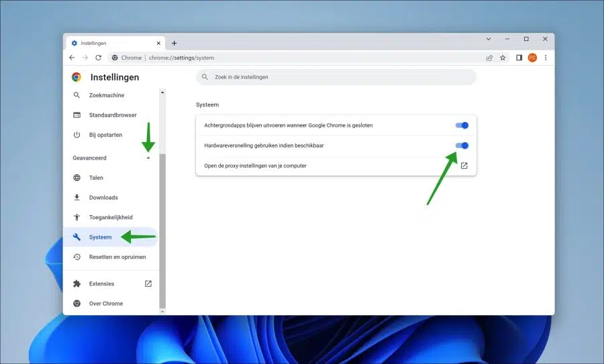Image resolution: width=604 pixels, height=364 pixels.
Task: Open a new tab with plus button
Action: (x=174, y=43)
